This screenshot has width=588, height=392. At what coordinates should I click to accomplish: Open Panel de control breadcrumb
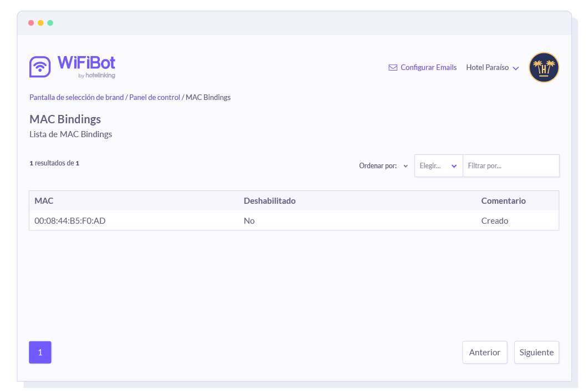(155, 97)
